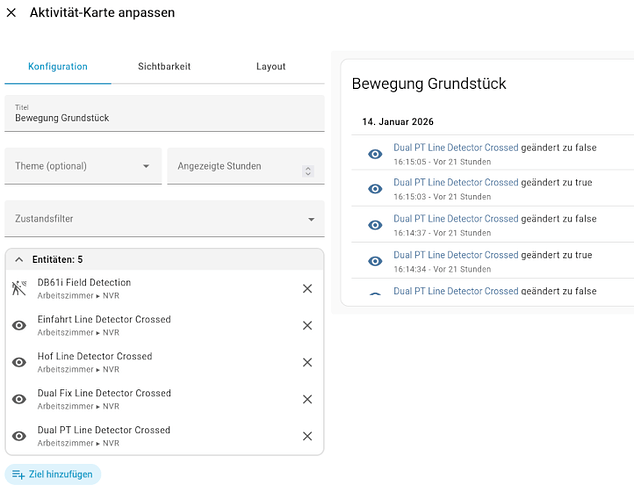Click the eye icon of Hof Line Detector
634x500 pixels.
click(x=19, y=362)
